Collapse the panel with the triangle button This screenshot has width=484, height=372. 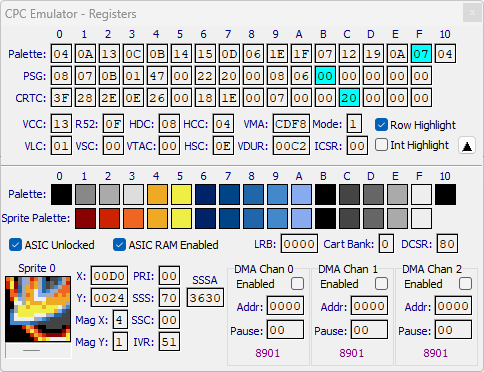(x=467, y=145)
